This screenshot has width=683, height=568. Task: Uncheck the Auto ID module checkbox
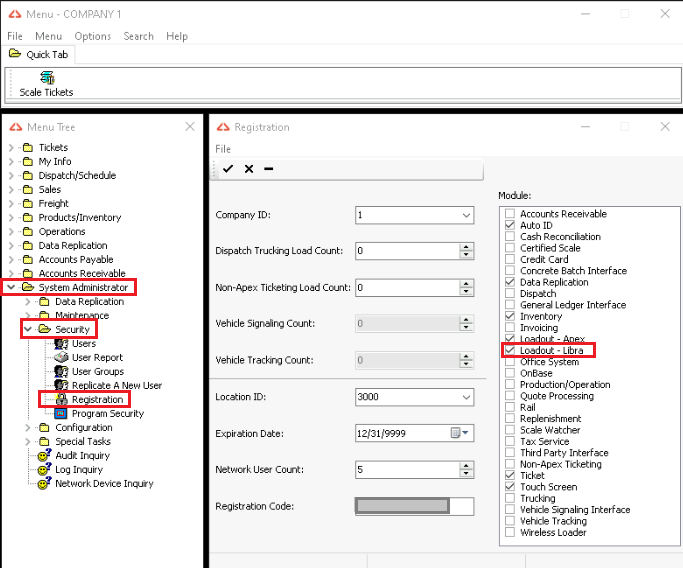click(x=510, y=225)
